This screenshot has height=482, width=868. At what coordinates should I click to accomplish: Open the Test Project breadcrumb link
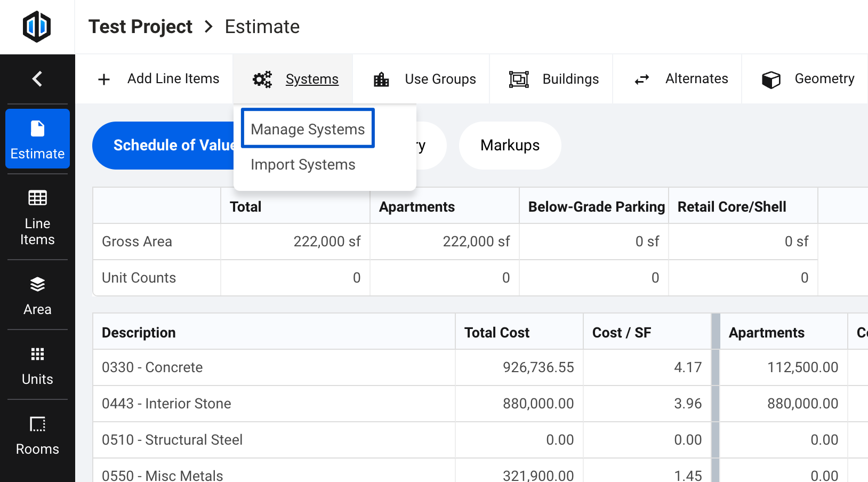tap(140, 26)
